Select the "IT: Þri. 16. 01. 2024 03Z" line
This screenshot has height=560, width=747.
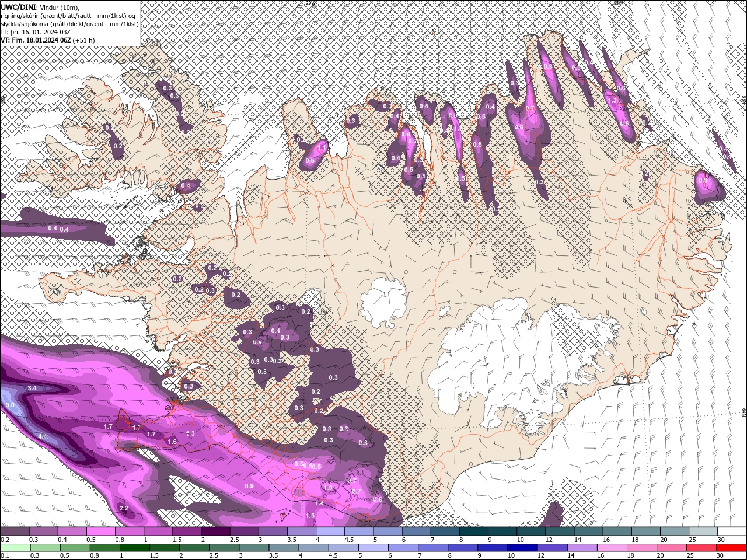(35, 32)
